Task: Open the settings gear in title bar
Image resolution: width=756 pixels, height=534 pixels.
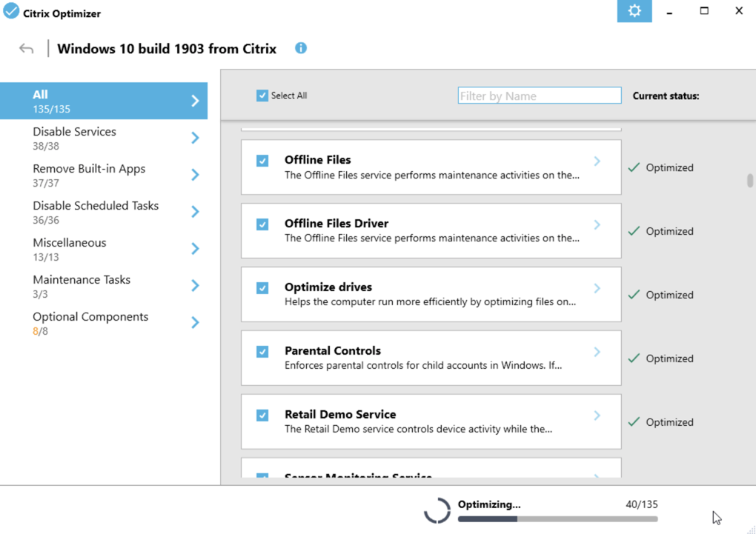Action: (x=634, y=10)
